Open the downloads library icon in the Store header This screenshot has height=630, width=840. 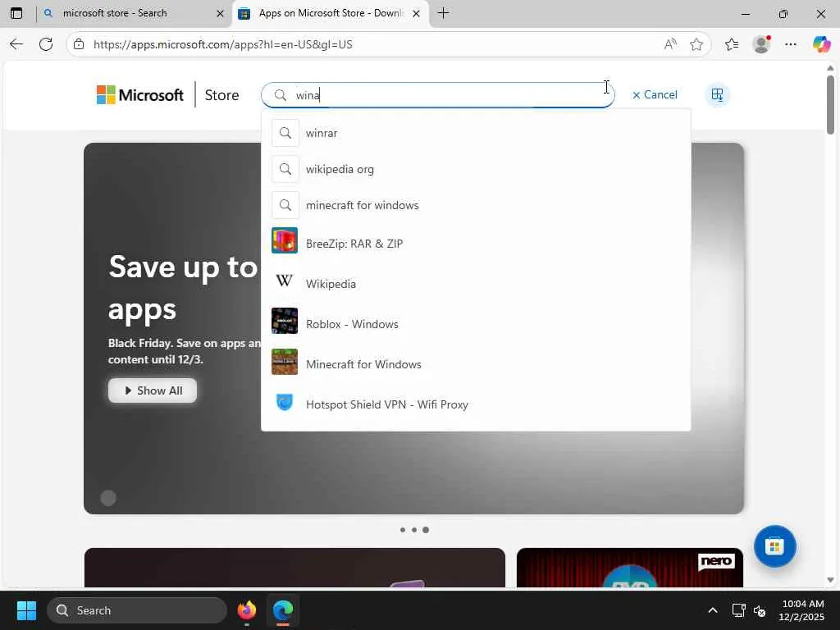click(x=717, y=95)
